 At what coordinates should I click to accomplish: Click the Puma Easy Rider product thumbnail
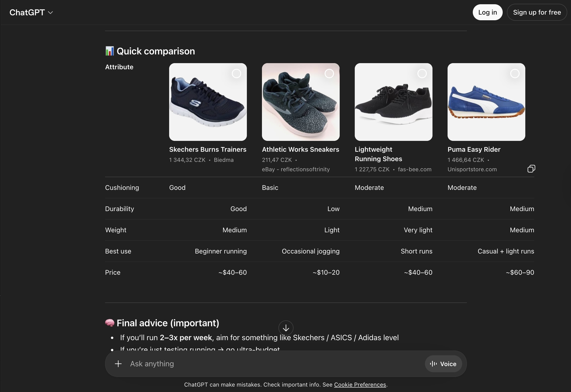(x=486, y=102)
